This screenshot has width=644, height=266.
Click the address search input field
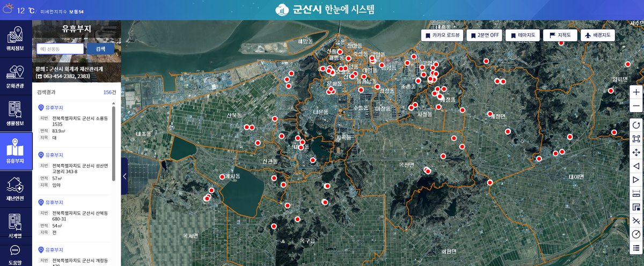[x=60, y=49]
